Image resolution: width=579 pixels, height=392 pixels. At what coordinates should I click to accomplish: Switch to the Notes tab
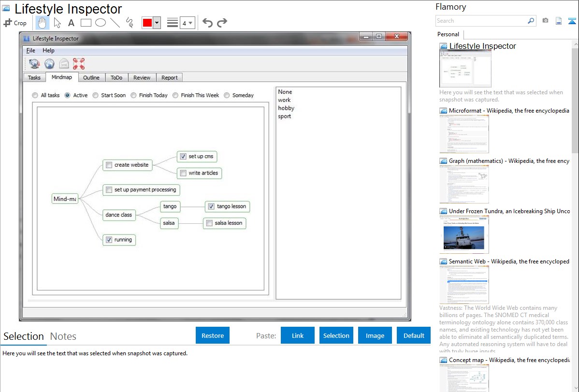tap(63, 336)
